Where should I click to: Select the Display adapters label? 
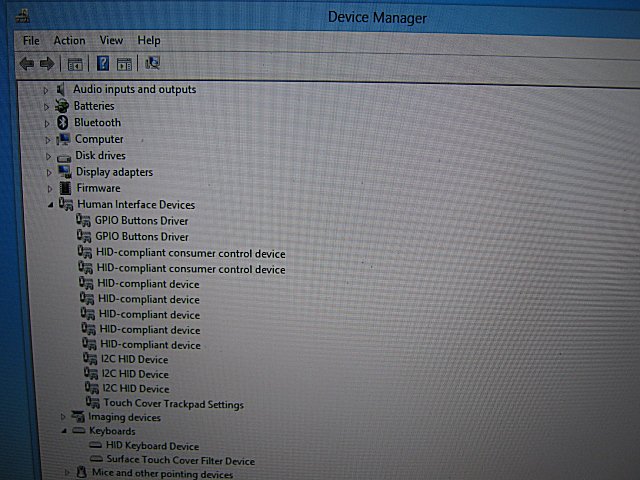pyautogui.click(x=114, y=172)
